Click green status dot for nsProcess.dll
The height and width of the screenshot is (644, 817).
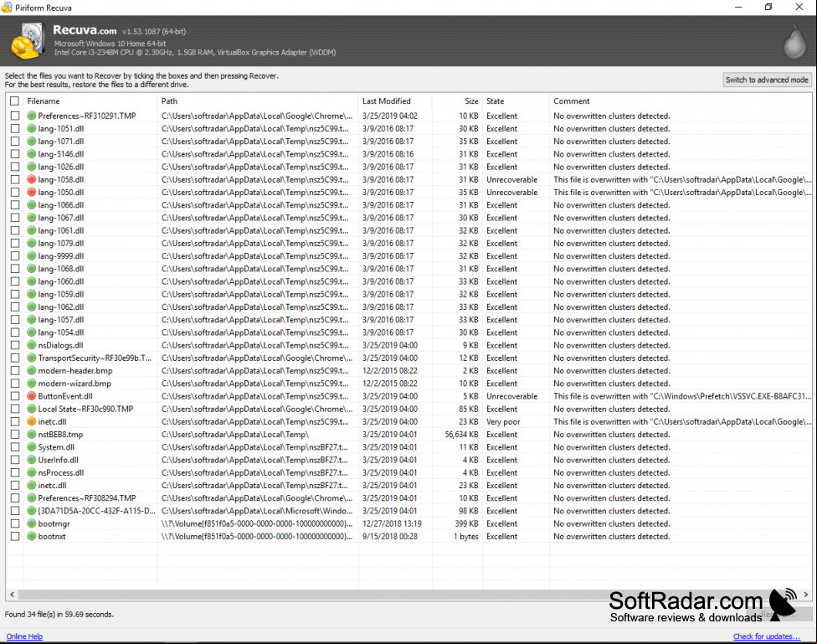point(31,472)
